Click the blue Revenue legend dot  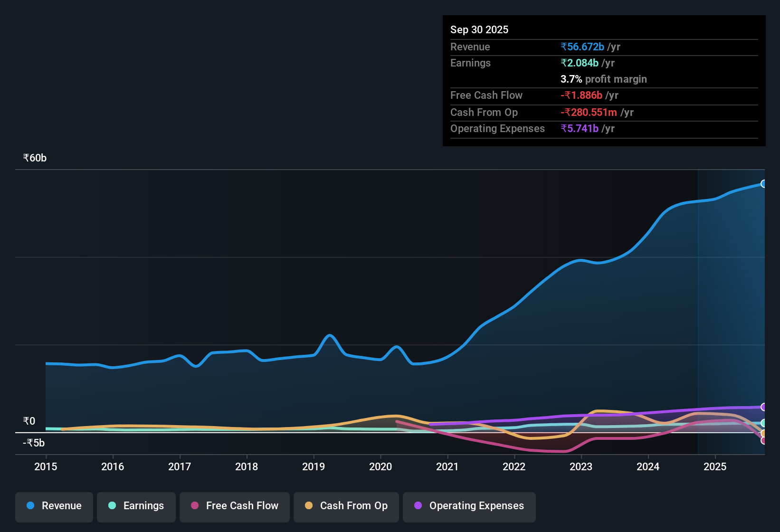[30, 506]
